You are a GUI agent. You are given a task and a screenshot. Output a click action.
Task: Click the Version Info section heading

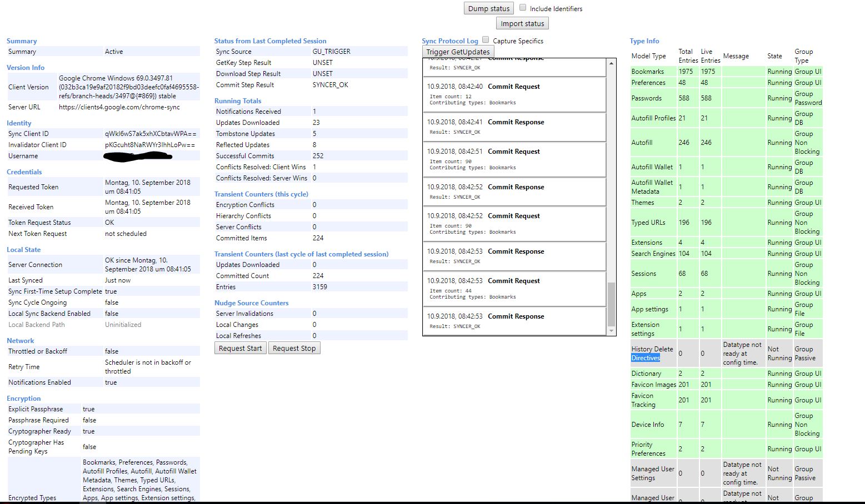pos(26,68)
